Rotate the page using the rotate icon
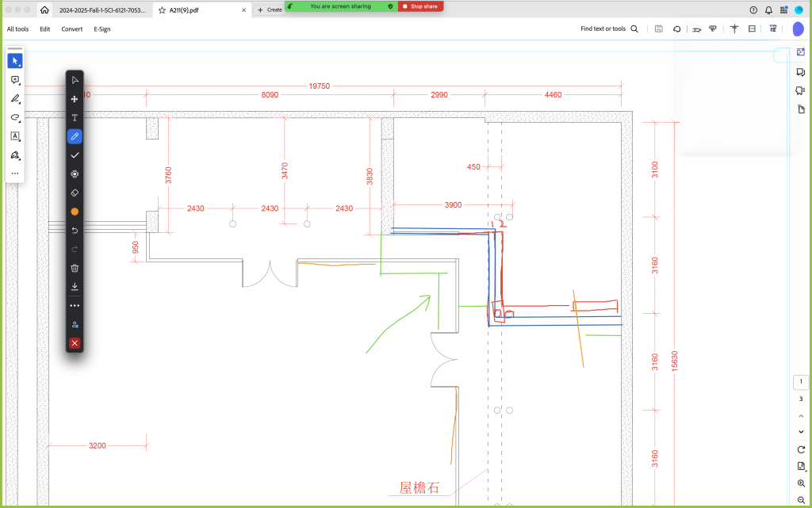Image resolution: width=812 pixels, height=508 pixels. point(801,449)
